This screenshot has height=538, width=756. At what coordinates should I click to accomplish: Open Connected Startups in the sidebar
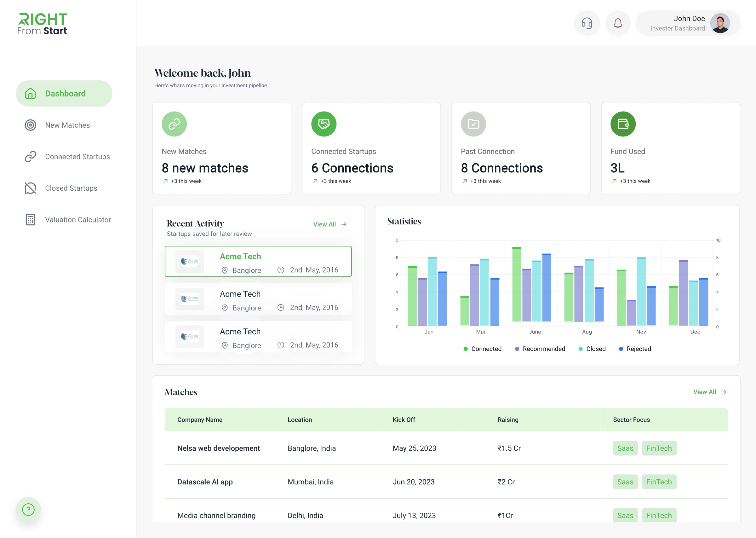tap(67, 157)
